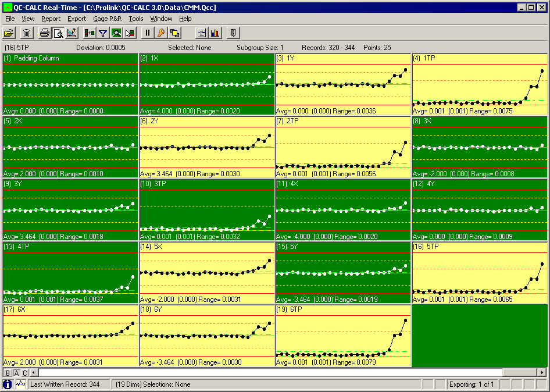Click the 'Exporting: 1 of 1' status text
550x392 pixels.
(x=472, y=384)
